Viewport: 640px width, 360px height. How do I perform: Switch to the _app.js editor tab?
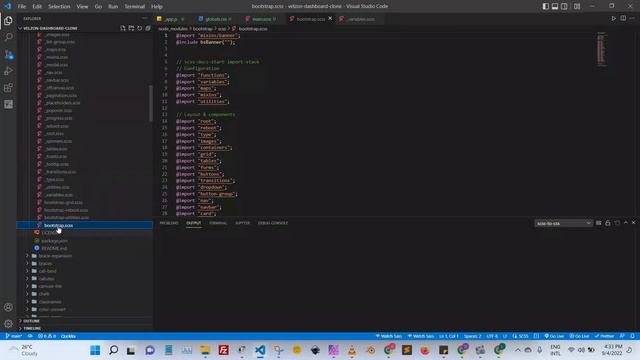pyautogui.click(x=171, y=19)
